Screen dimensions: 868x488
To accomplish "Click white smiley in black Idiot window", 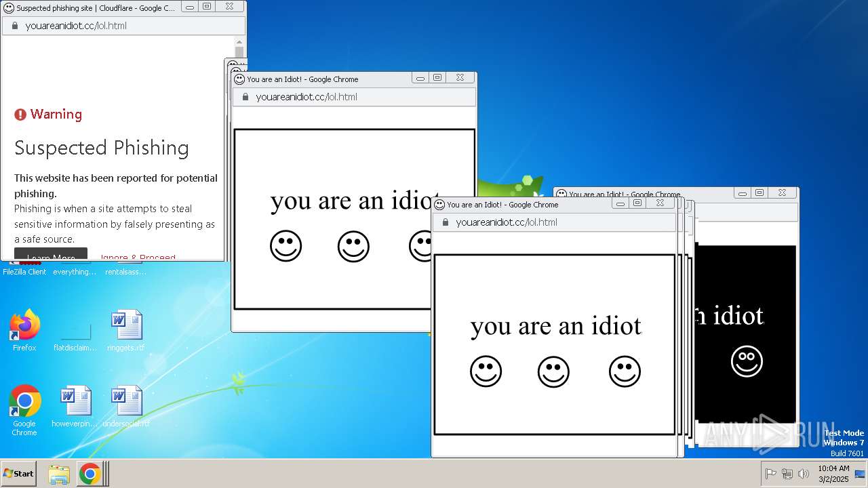I will tap(747, 361).
